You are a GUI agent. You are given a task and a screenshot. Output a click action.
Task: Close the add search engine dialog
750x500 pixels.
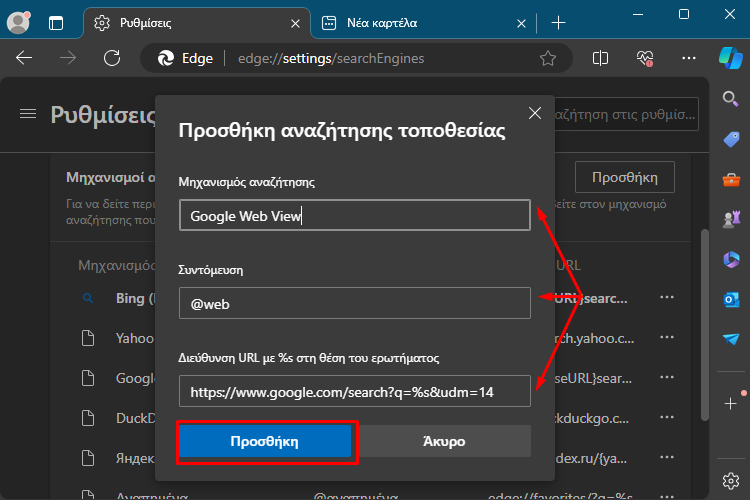(x=535, y=113)
